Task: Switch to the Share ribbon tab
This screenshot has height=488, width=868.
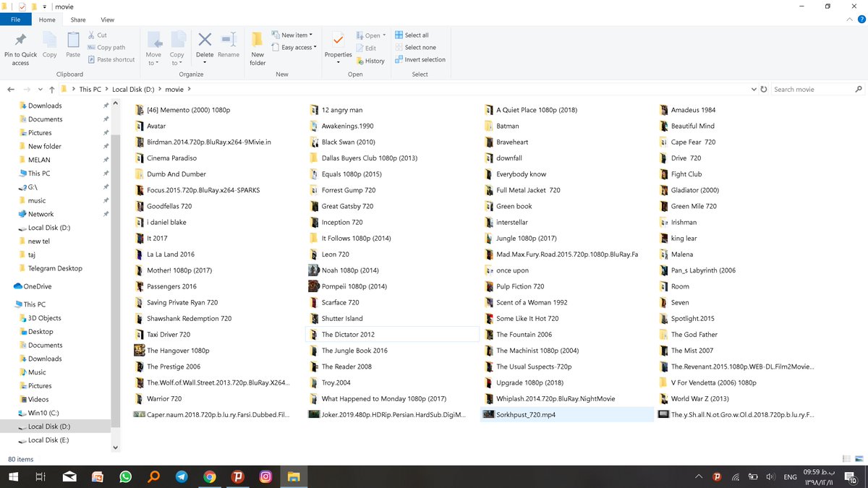Action: (x=78, y=20)
